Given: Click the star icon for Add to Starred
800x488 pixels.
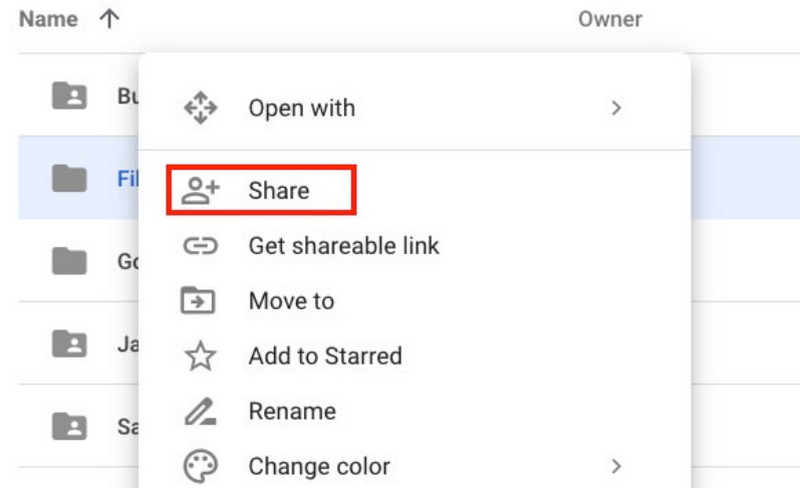Looking at the screenshot, I should click(201, 356).
